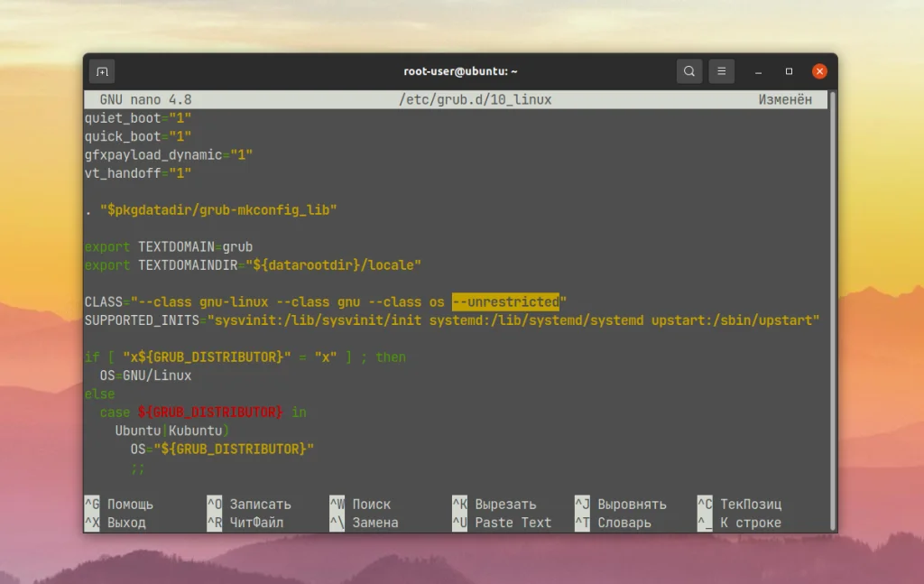Open a new terminal tab
The height and width of the screenshot is (584, 924).
(x=101, y=70)
